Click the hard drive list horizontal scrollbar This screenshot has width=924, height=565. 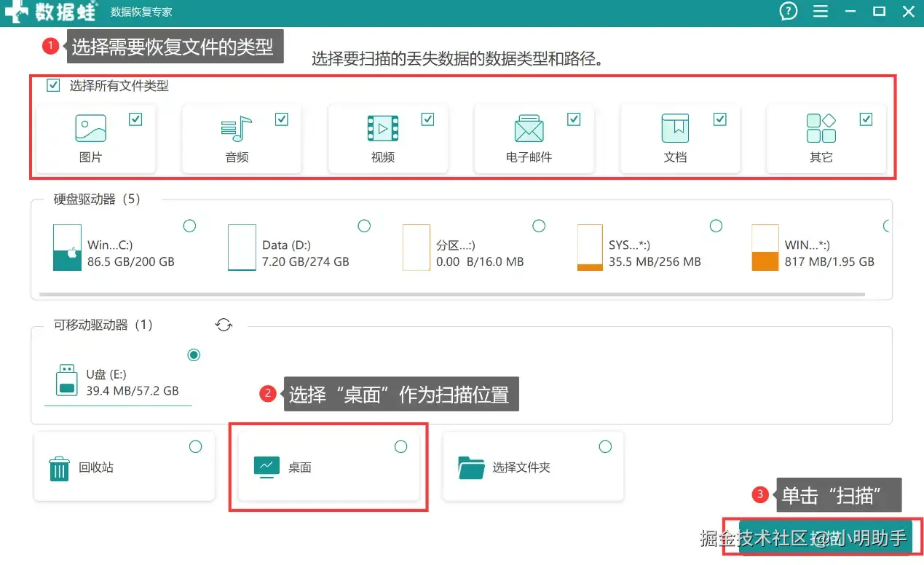point(451,295)
